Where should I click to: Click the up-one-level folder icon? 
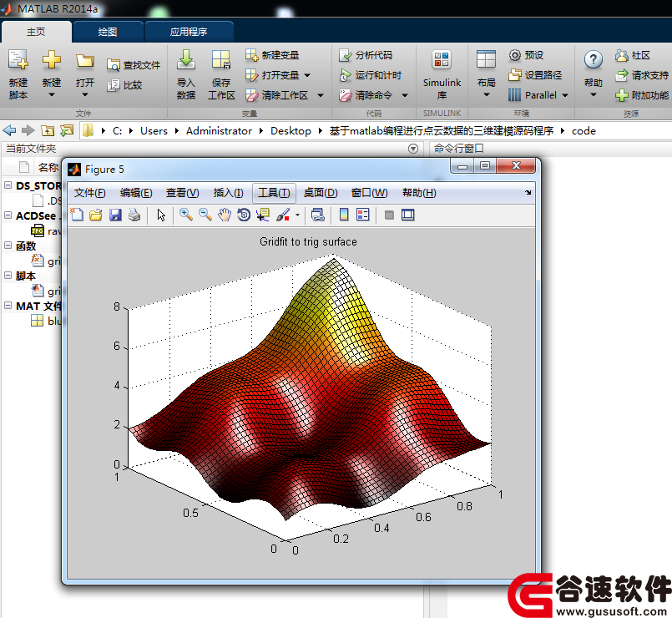click(x=48, y=130)
